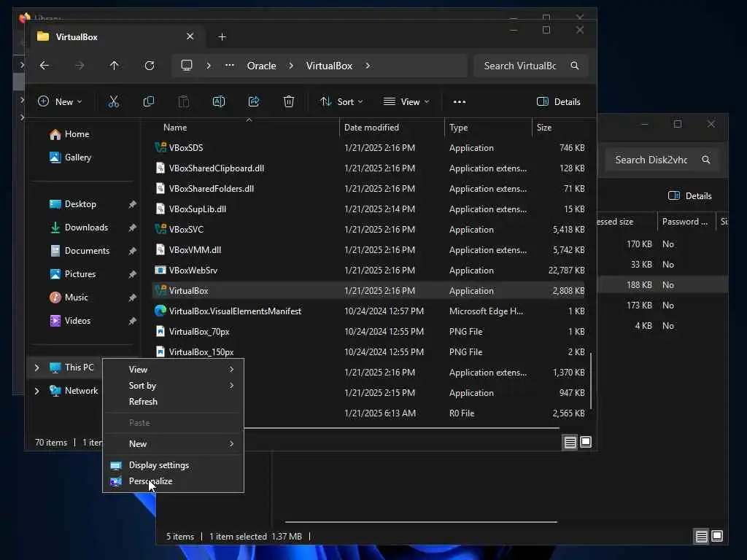Open View submenu in context menu
The width and height of the screenshot is (747, 560).
point(174,370)
